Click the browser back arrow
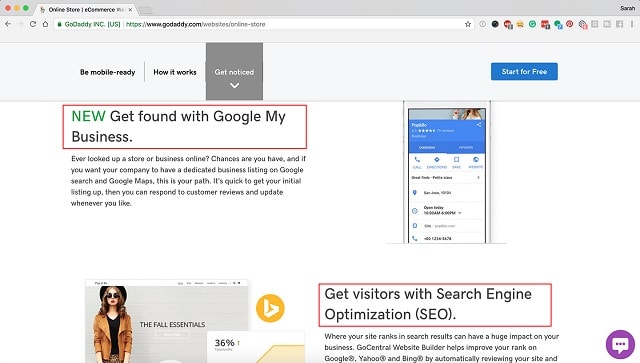 [8, 24]
